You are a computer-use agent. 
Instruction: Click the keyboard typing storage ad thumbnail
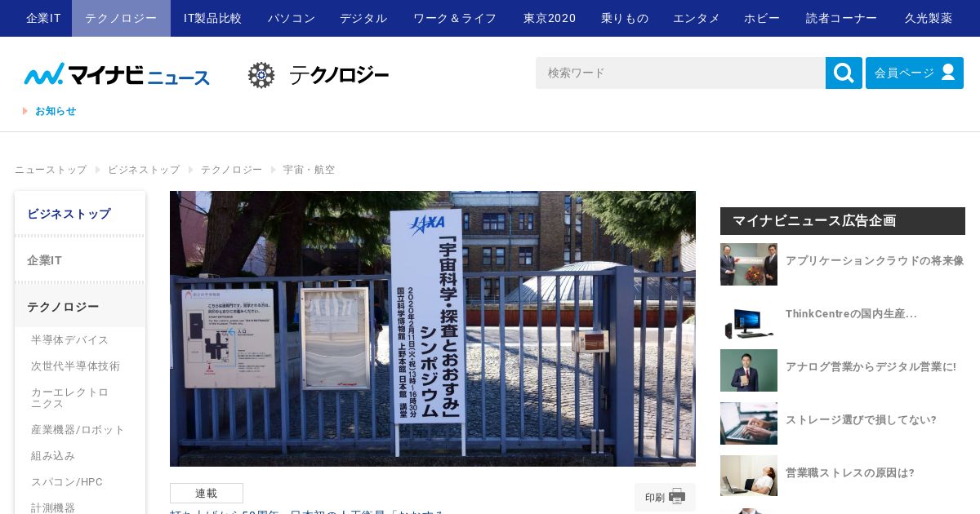coord(749,423)
